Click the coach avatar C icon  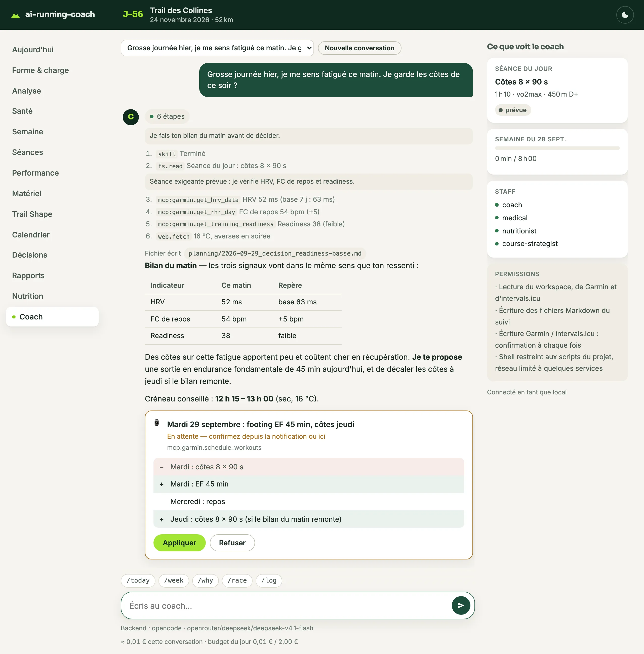(x=131, y=117)
